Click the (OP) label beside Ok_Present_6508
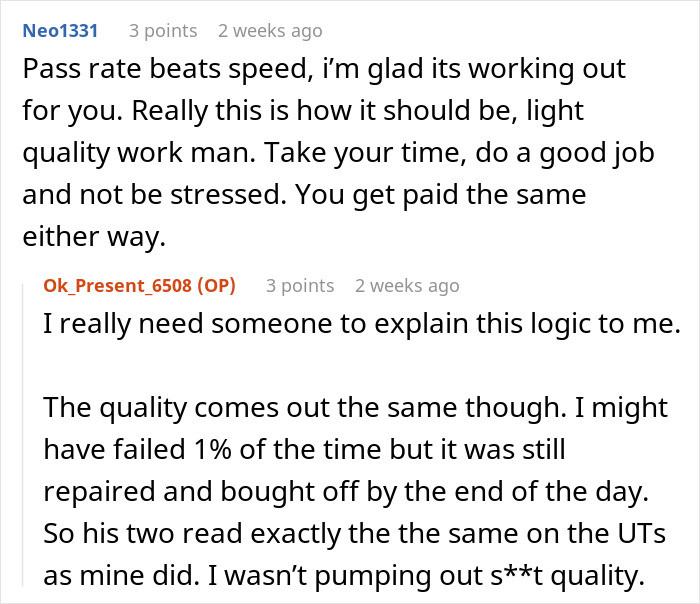The image size is (700, 604). pyautogui.click(x=214, y=286)
